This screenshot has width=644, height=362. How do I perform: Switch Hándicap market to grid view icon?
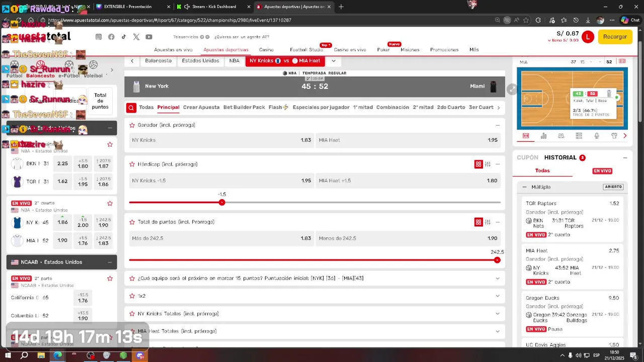tap(478, 164)
